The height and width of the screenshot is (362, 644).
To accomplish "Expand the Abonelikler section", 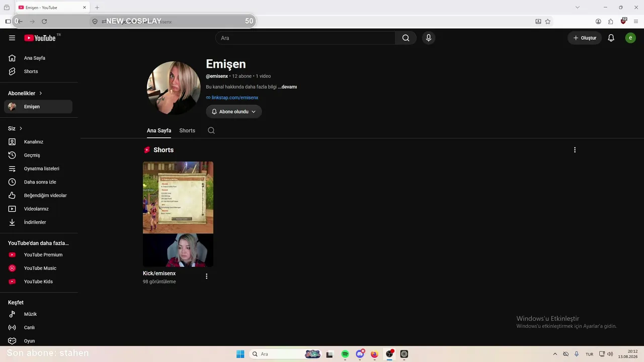I will coord(25,93).
